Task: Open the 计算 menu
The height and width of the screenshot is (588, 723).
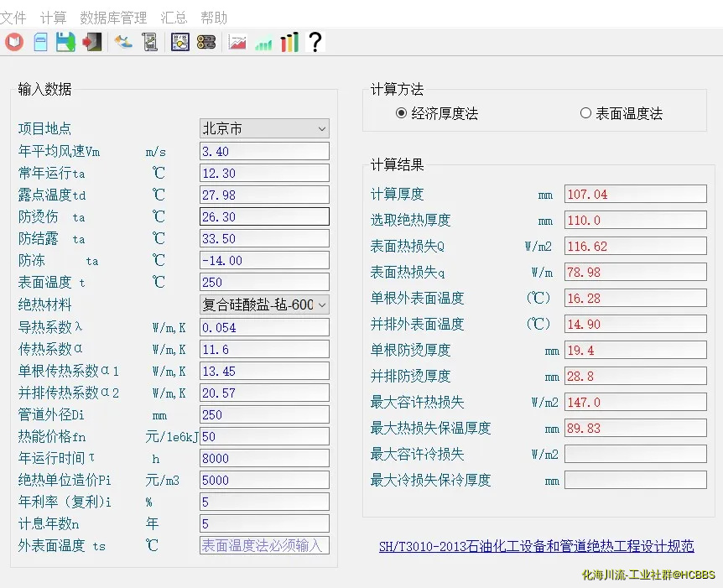Action: 53,18
